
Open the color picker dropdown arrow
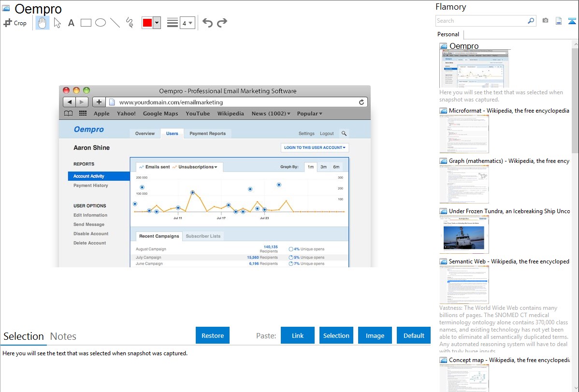coord(157,23)
